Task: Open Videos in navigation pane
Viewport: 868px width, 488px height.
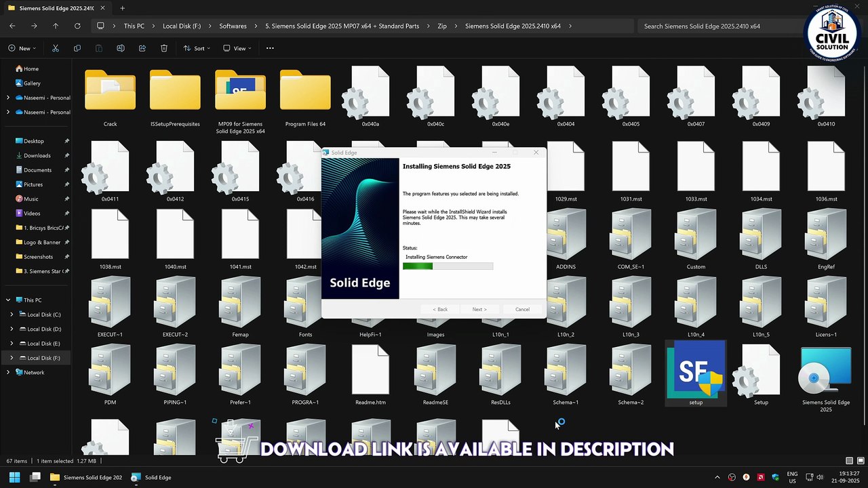Action: [33, 213]
